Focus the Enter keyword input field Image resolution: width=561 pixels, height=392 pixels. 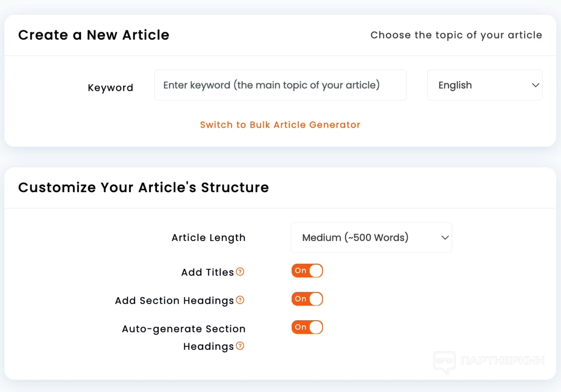(280, 85)
